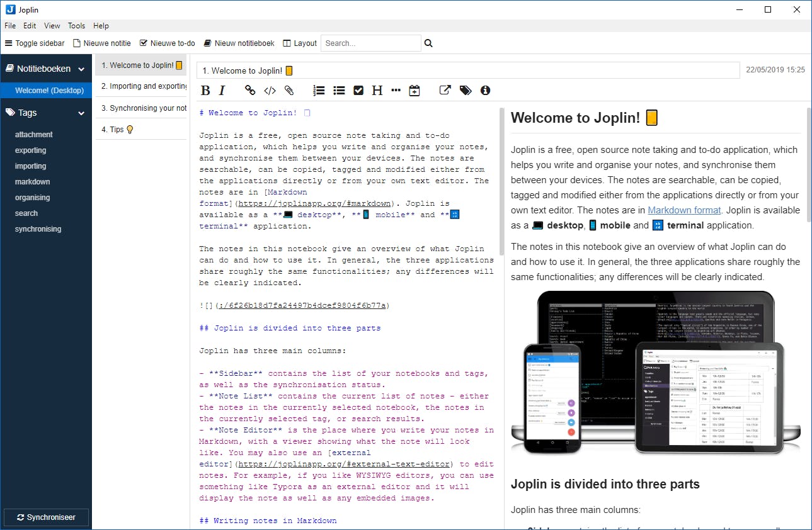
Task: Filter notes by the markdown tag
Action: (x=33, y=182)
